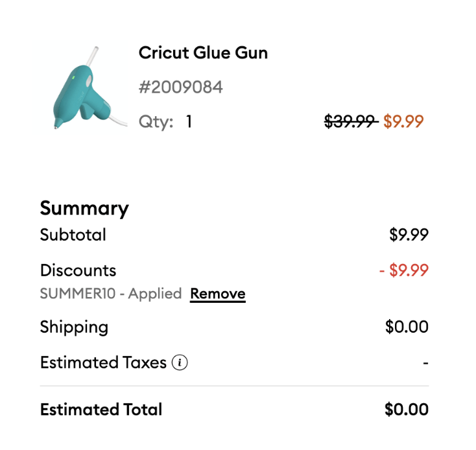476x450 pixels.
Task: Click the Cricut Glue Gun product title
Action: [203, 53]
